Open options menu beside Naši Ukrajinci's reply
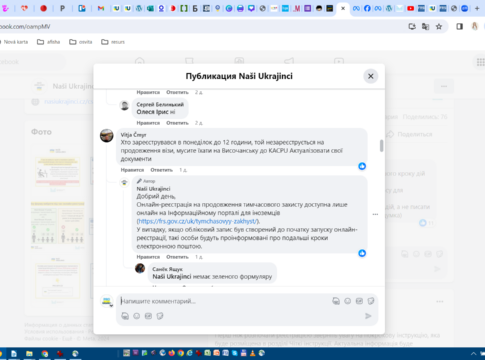This screenshot has width=485, height=360. click(x=375, y=214)
